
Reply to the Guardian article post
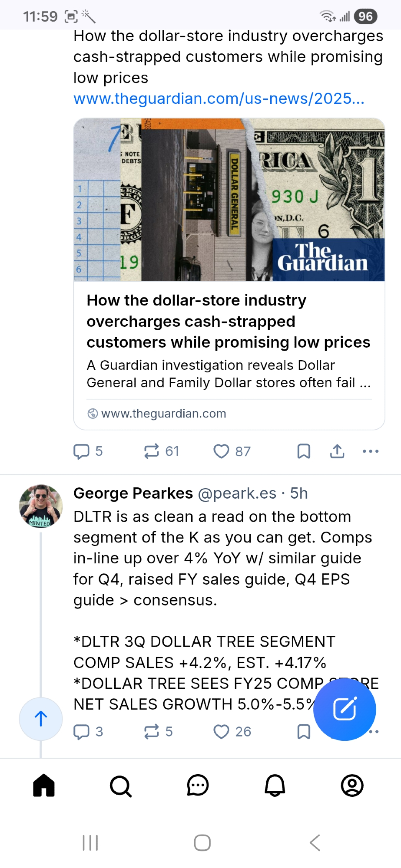[x=82, y=451]
